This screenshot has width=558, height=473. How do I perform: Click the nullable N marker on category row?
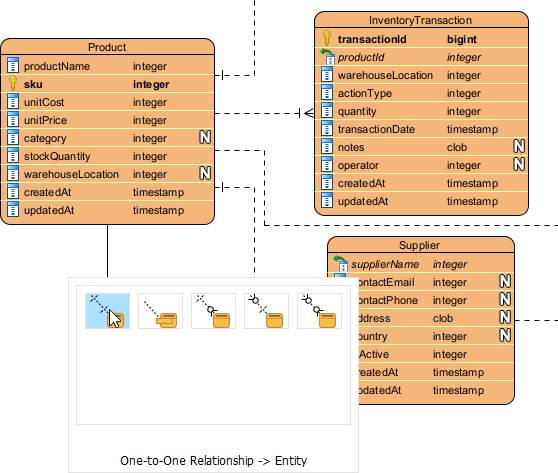point(205,137)
